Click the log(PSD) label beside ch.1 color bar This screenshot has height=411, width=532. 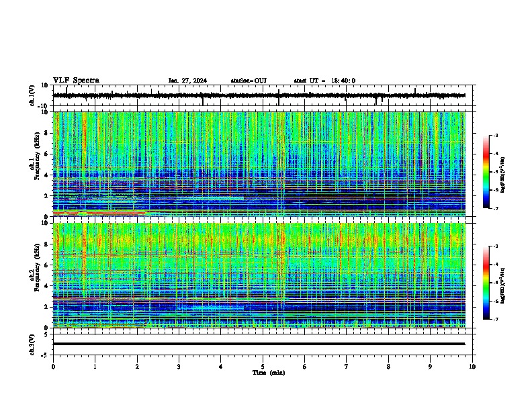(503, 175)
